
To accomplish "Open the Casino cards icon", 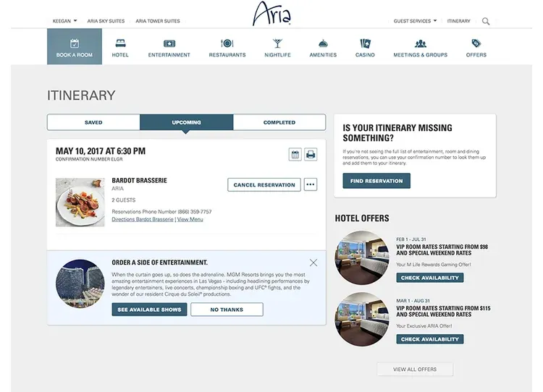I will click(365, 43).
